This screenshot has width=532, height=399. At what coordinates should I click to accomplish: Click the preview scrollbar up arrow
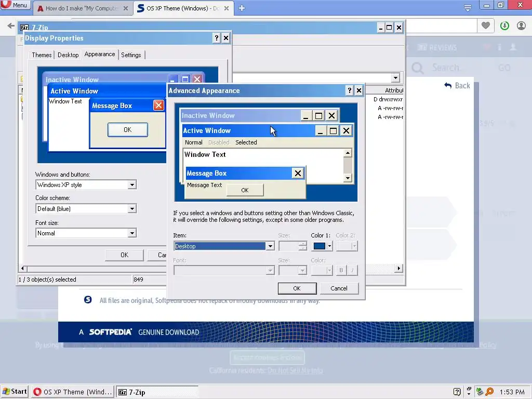coord(348,153)
